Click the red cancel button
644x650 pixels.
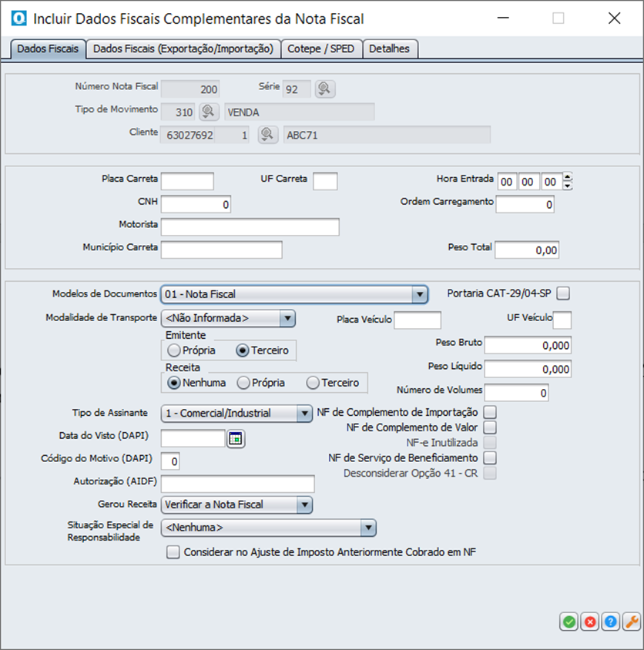pos(590,622)
